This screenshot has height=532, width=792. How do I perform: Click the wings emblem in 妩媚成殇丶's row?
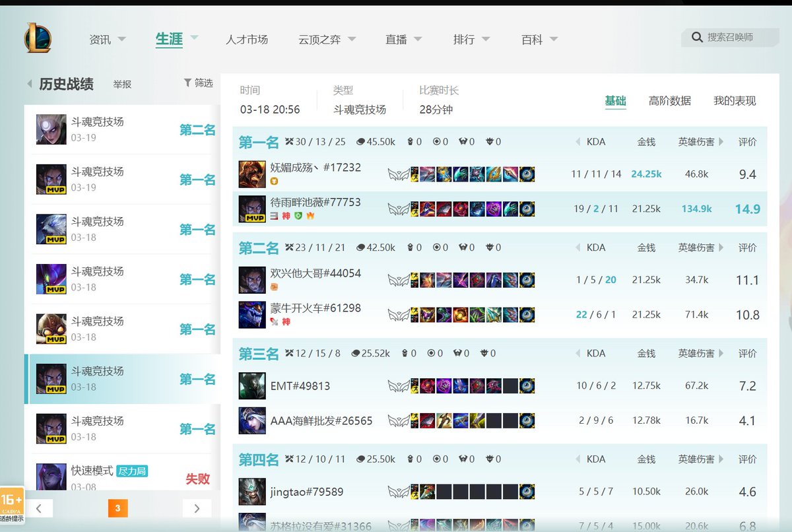398,174
